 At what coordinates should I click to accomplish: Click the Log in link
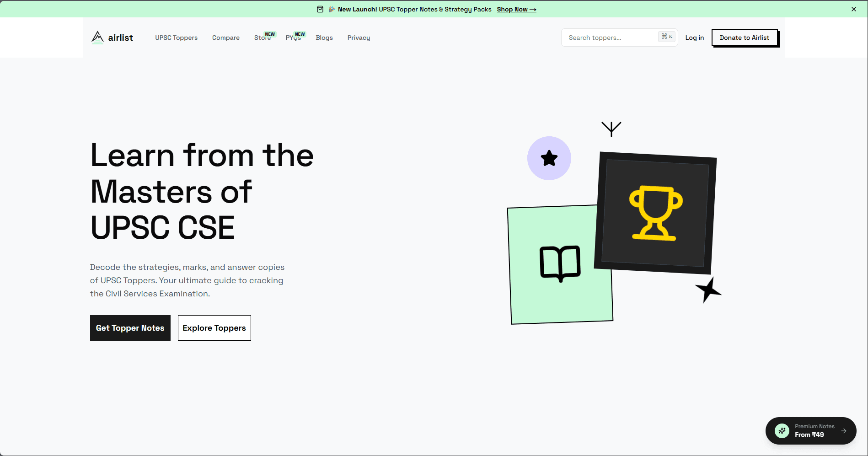(694, 38)
